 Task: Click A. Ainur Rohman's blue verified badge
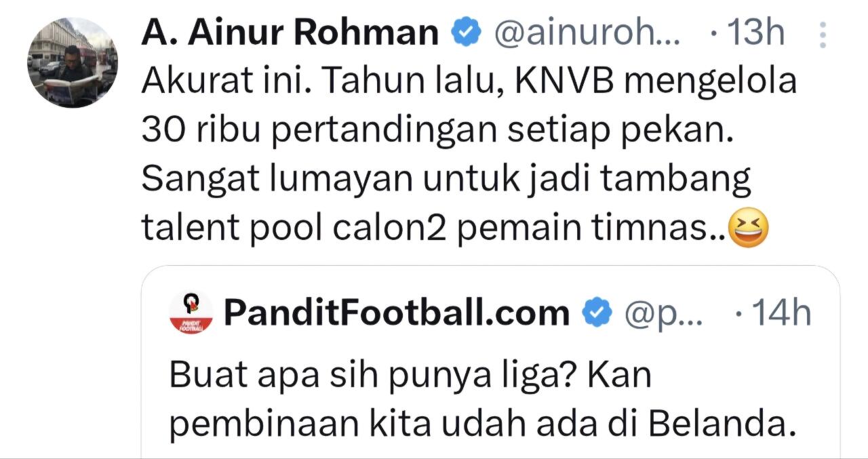[x=467, y=33]
